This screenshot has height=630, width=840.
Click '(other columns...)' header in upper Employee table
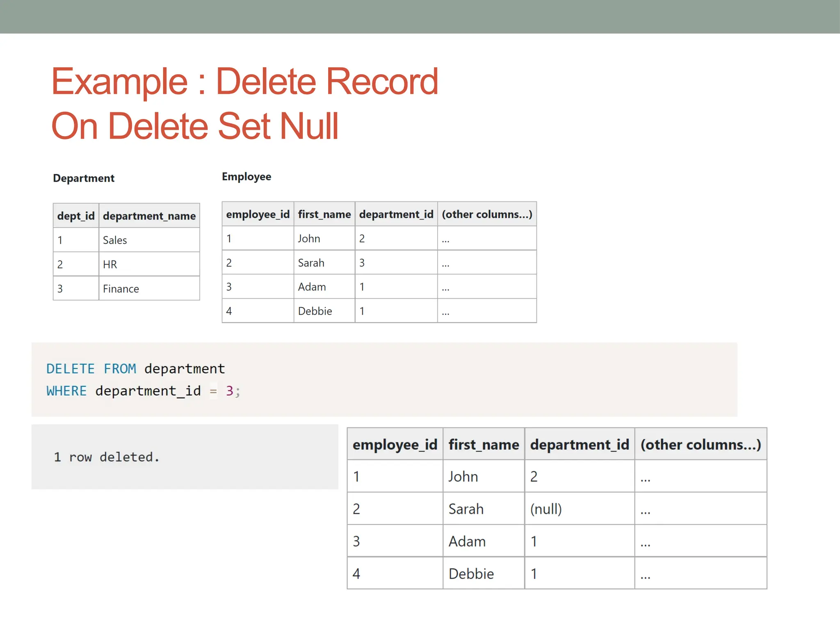(487, 214)
